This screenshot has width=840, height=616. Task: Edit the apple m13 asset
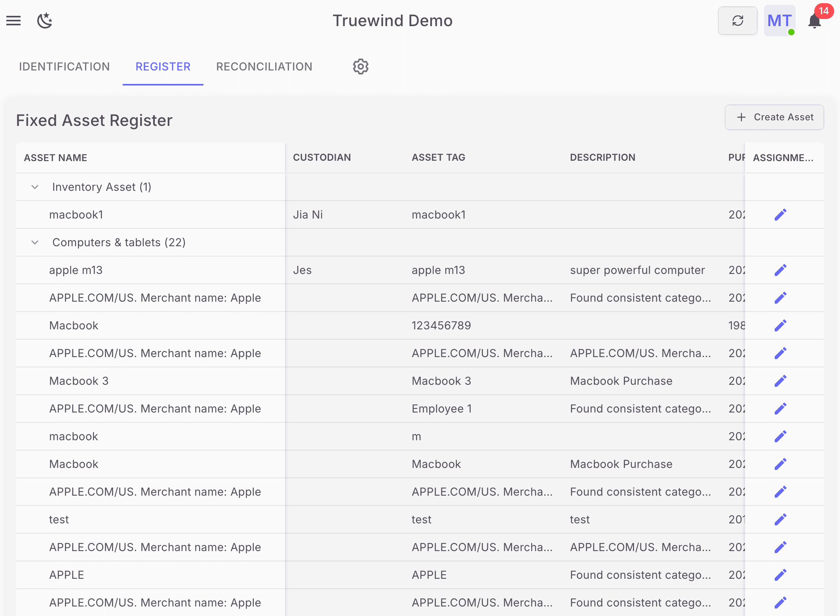point(780,270)
